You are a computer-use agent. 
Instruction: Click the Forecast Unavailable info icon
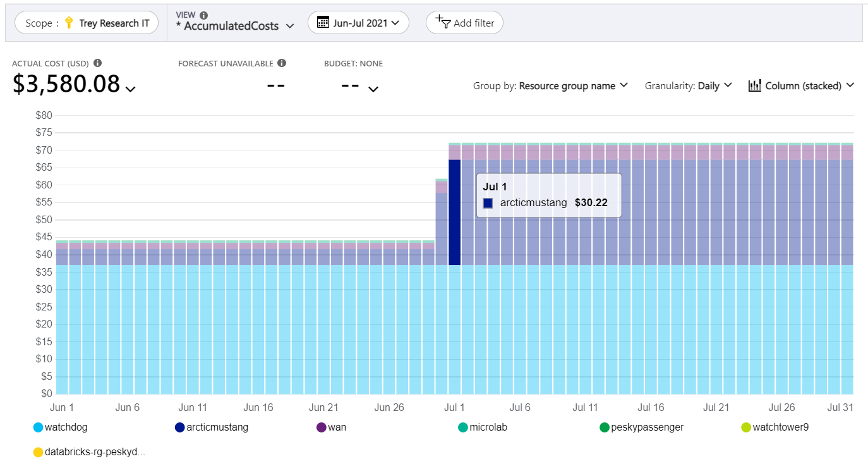pyautogui.click(x=282, y=63)
